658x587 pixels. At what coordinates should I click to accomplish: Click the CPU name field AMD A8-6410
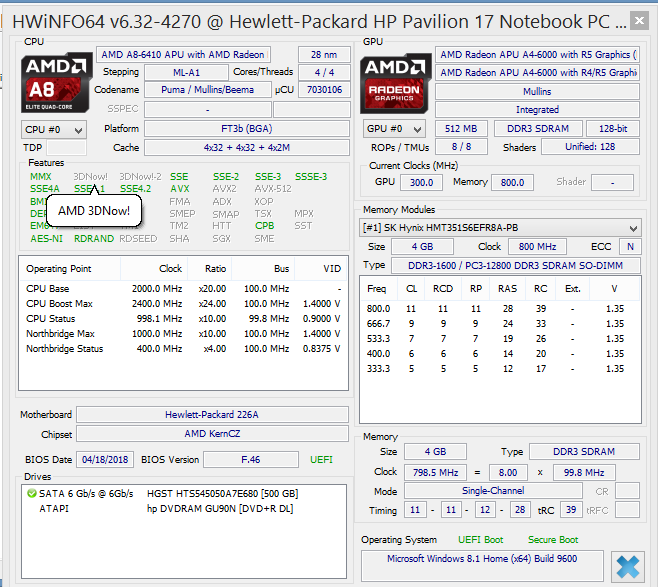pyautogui.click(x=183, y=55)
